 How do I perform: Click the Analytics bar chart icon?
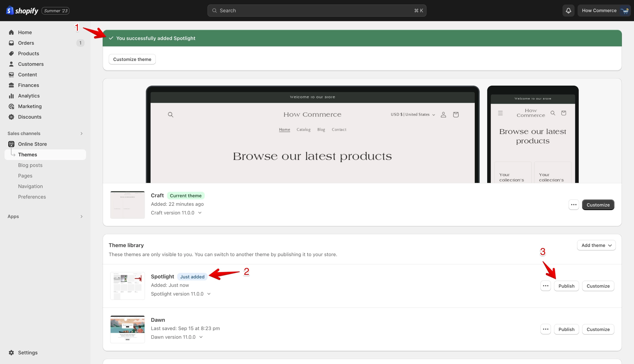(11, 96)
